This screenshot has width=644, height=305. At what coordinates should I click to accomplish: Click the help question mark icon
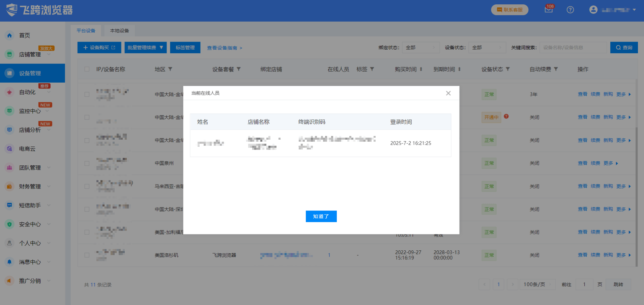click(570, 10)
